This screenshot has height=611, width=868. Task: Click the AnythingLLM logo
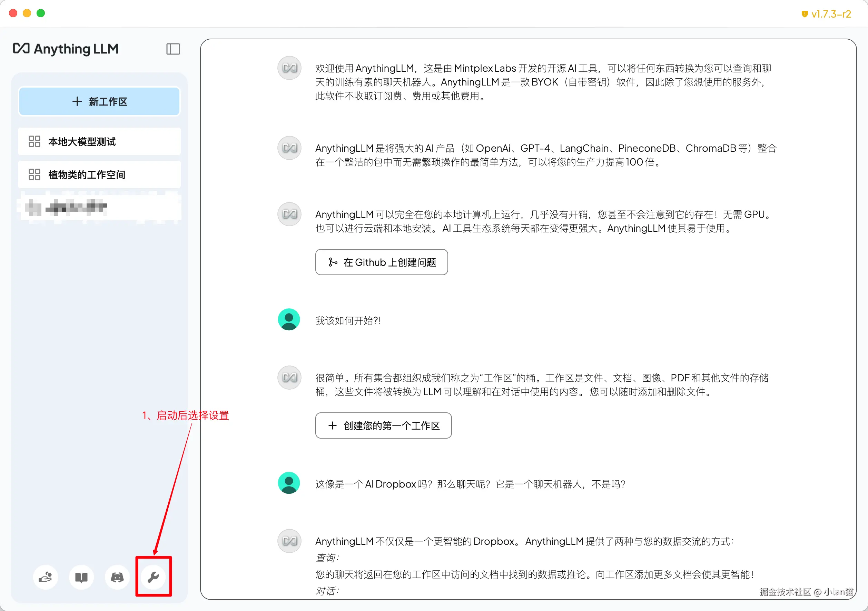(66, 49)
